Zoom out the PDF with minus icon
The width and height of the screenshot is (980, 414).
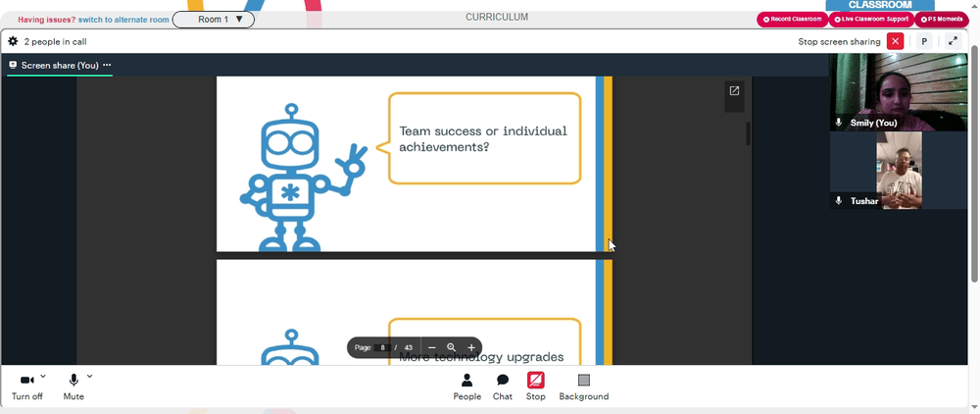tap(432, 347)
